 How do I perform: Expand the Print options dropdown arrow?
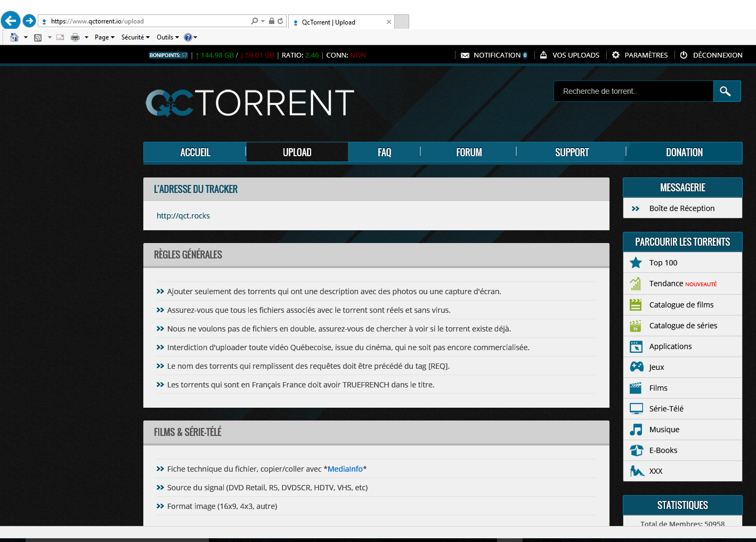point(86,37)
